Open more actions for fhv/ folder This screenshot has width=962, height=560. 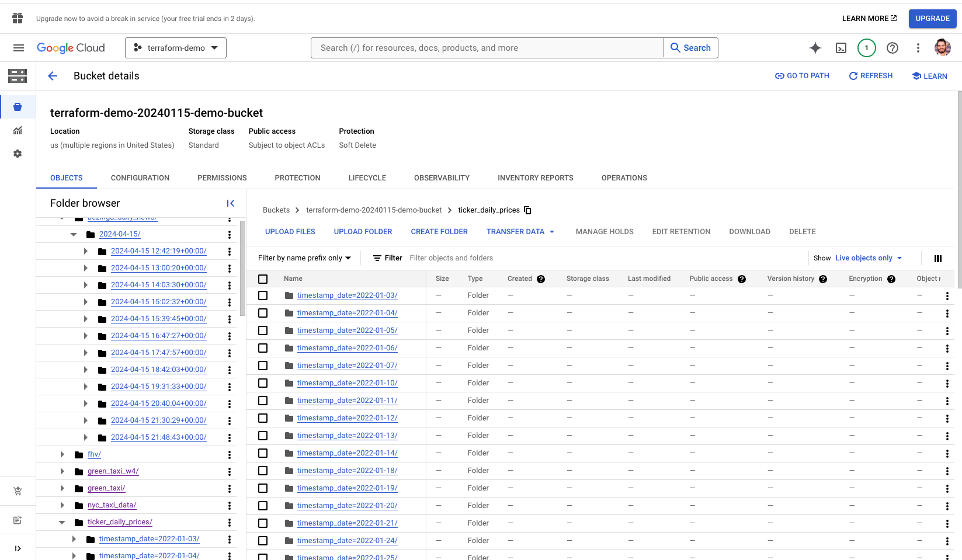pos(230,455)
